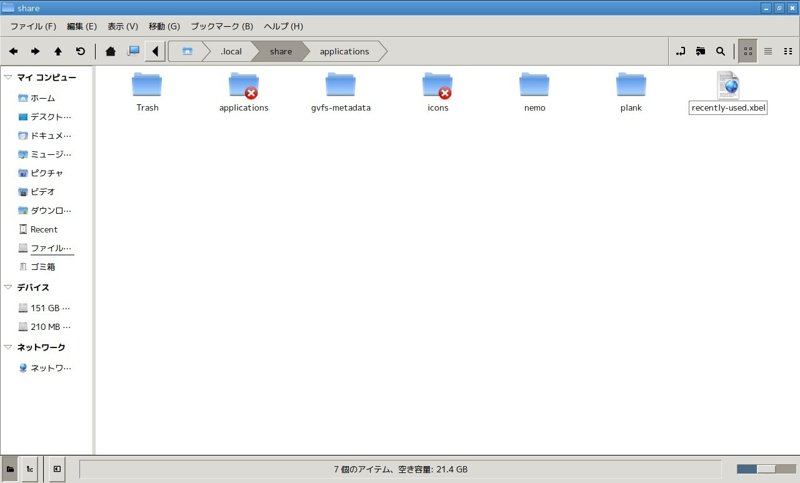Toggle location entry mode icon
The width and height of the screenshot is (800, 483).
pos(681,51)
